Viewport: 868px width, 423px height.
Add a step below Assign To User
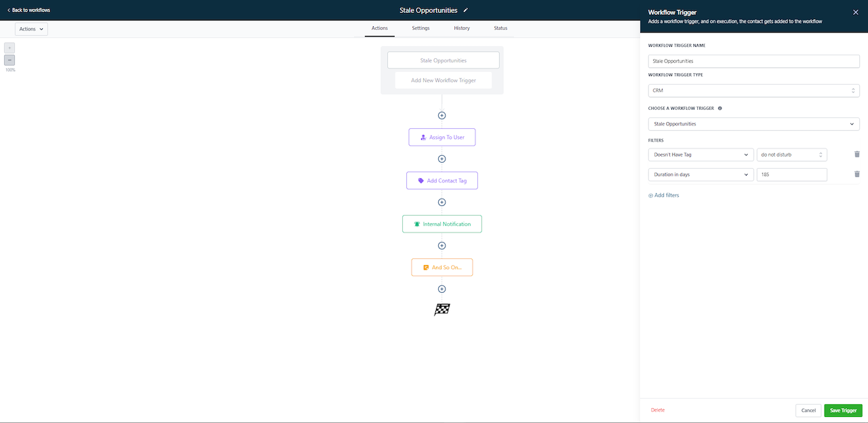(442, 159)
